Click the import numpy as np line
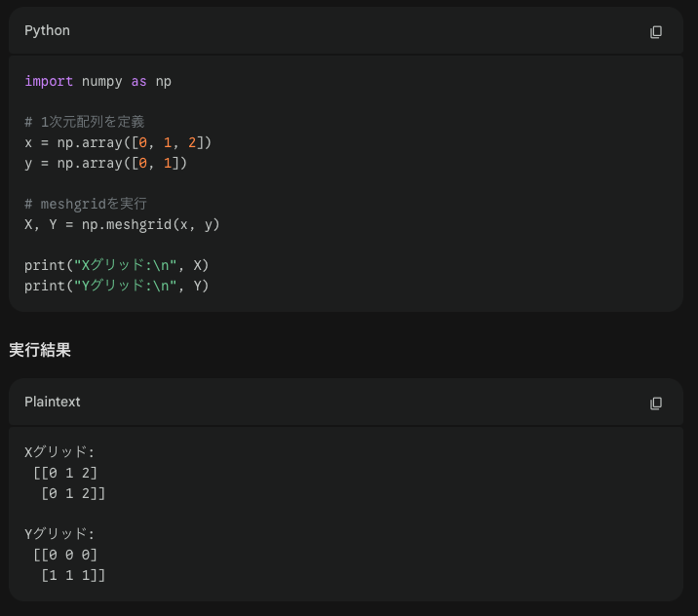The image size is (698, 616). click(x=97, y=81)
